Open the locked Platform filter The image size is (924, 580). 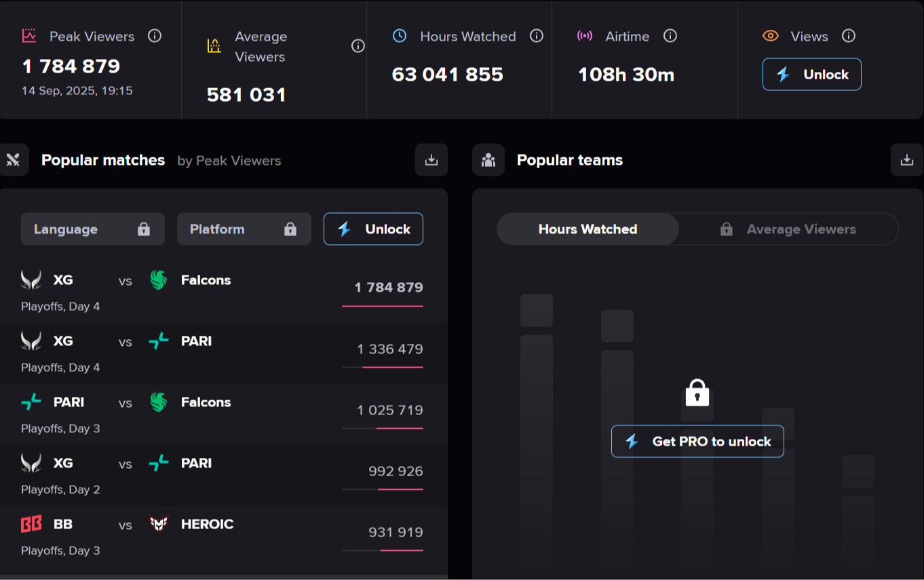[244, 229]
